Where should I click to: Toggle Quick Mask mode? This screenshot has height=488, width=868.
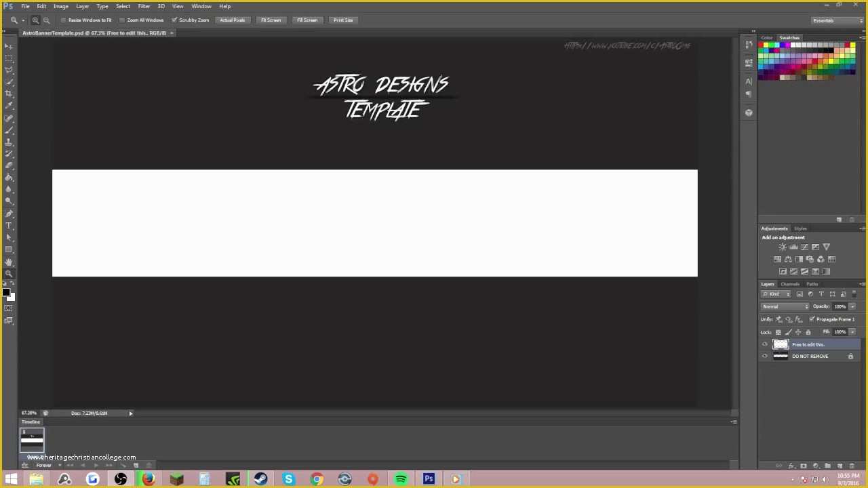tap(9, 308)
